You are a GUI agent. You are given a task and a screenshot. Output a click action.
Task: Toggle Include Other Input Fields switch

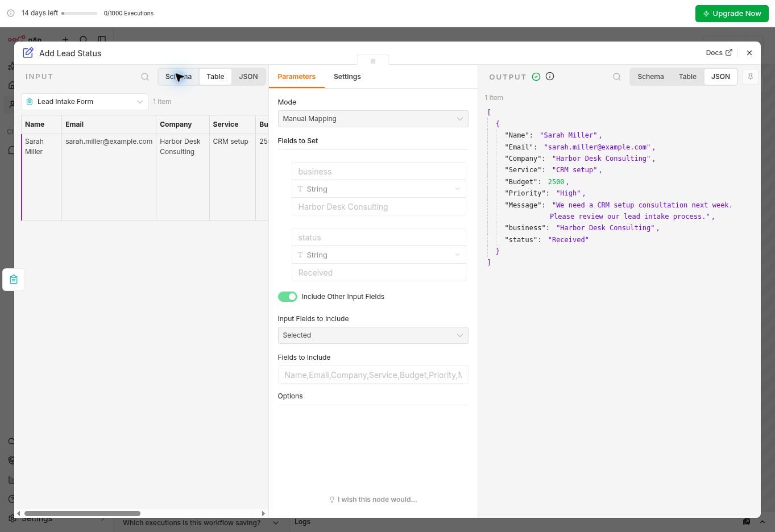coord(288,297)
